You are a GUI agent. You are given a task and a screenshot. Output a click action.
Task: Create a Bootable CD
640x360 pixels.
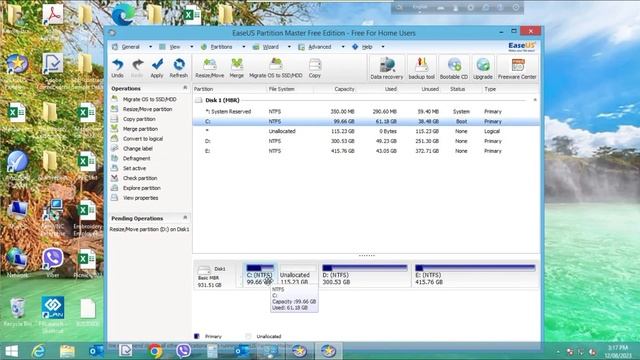453,68
